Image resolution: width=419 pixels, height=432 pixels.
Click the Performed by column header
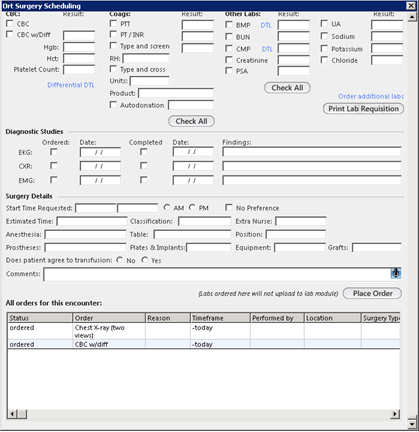point(277,318)
